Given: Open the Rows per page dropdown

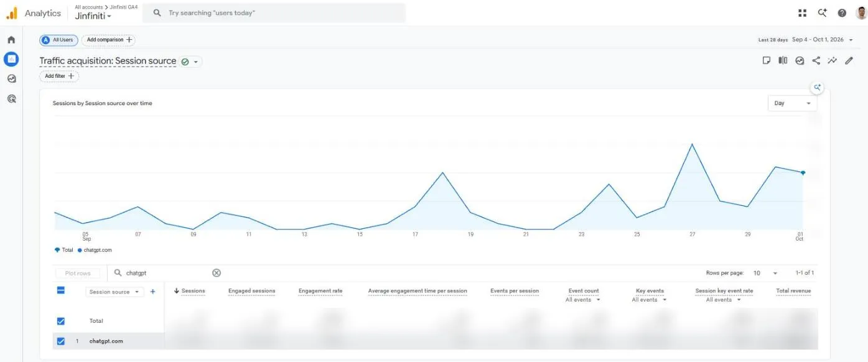Looking at the screenshot, I should coord(765,273).
